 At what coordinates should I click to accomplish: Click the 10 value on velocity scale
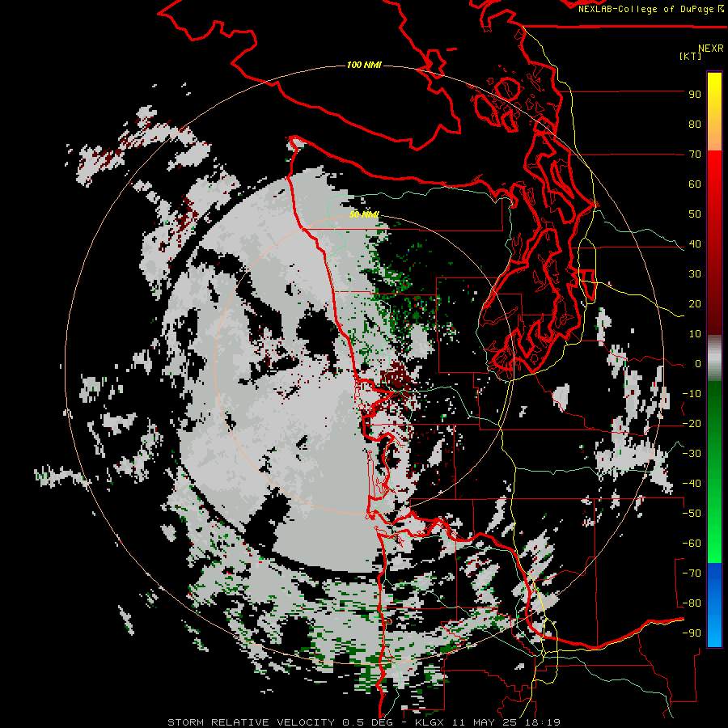pos(695,334)
